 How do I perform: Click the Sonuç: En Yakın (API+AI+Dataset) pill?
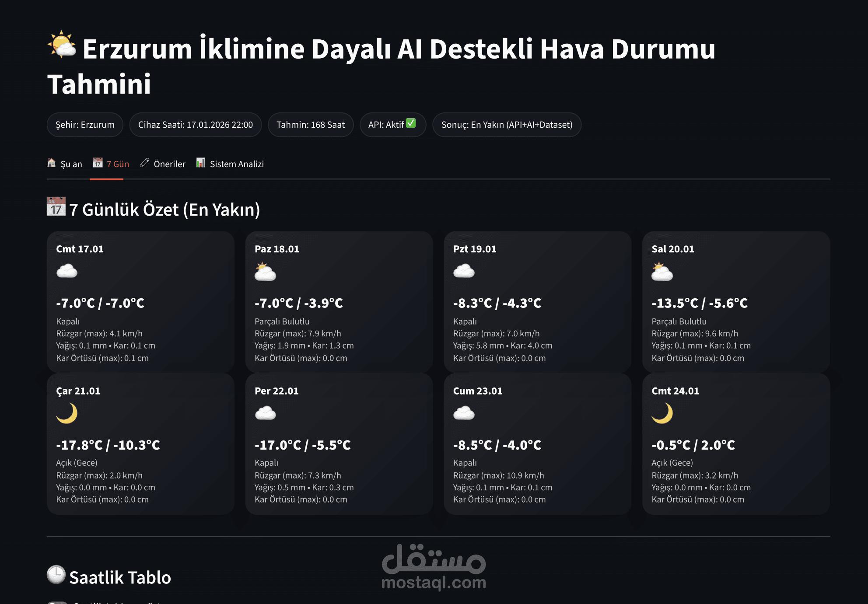point(507,125)
